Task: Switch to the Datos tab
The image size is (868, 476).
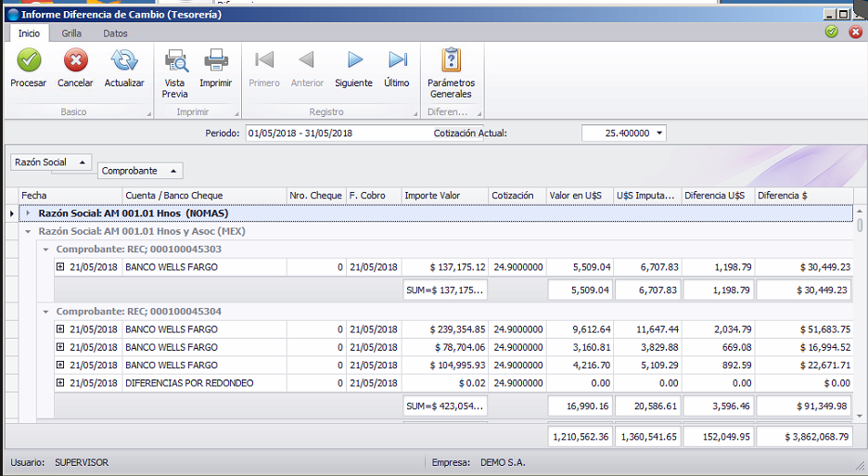Action: [x=115, y=33]
